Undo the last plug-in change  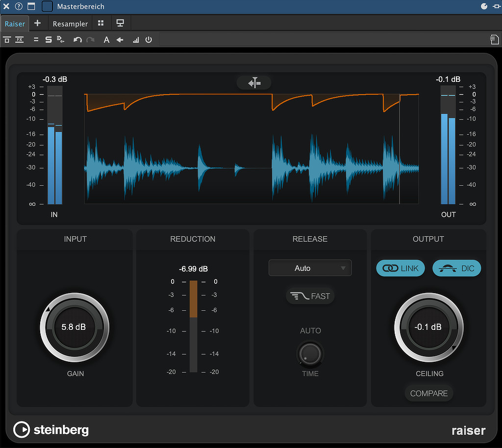(x=77, y=40)
